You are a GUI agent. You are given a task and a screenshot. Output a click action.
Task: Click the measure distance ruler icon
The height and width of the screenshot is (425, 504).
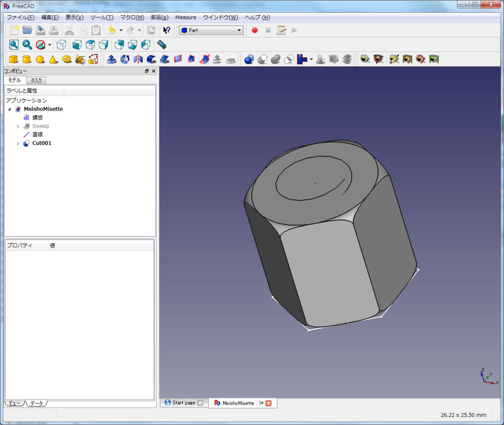point(161,45)
